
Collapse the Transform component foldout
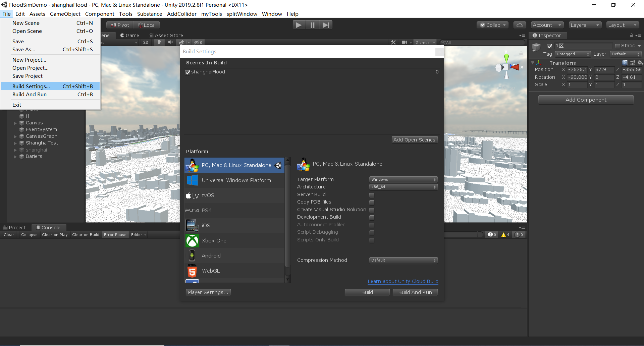click(532, 63)
